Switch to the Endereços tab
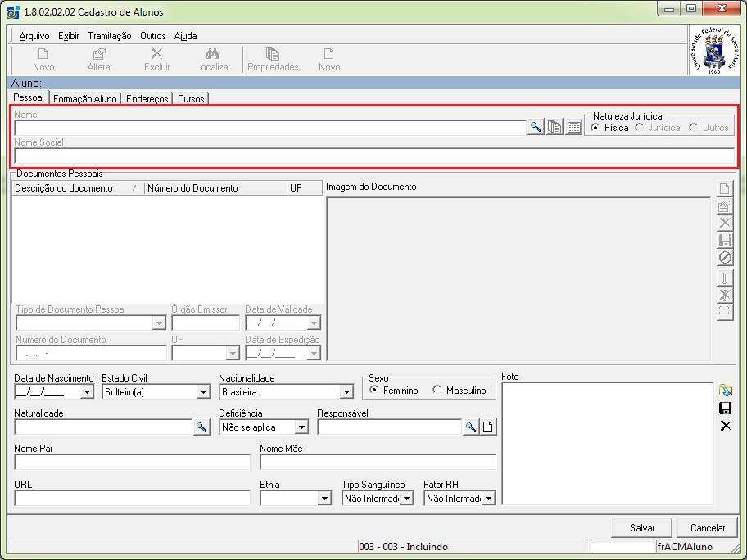 tap(147, 99)
